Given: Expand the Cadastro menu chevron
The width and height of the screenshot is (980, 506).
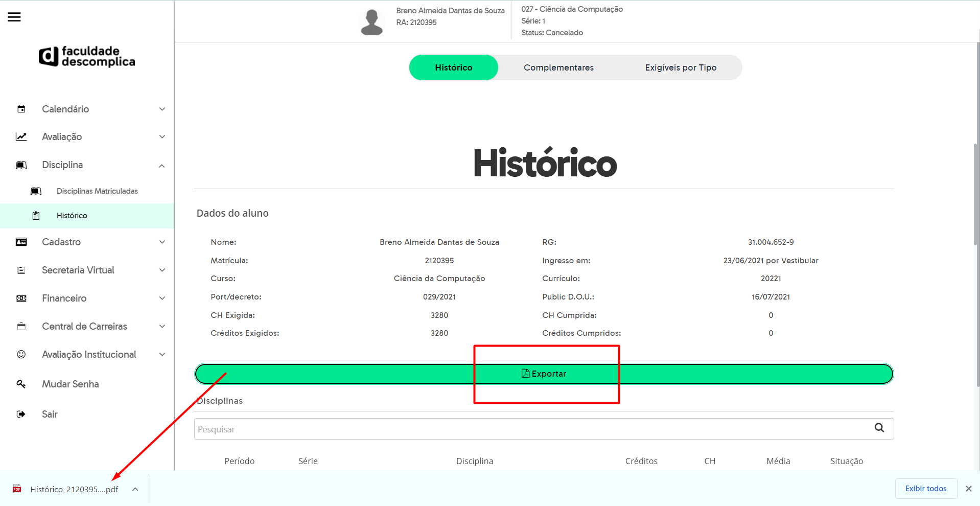Looking at the screenshot, I should (162, 242).
